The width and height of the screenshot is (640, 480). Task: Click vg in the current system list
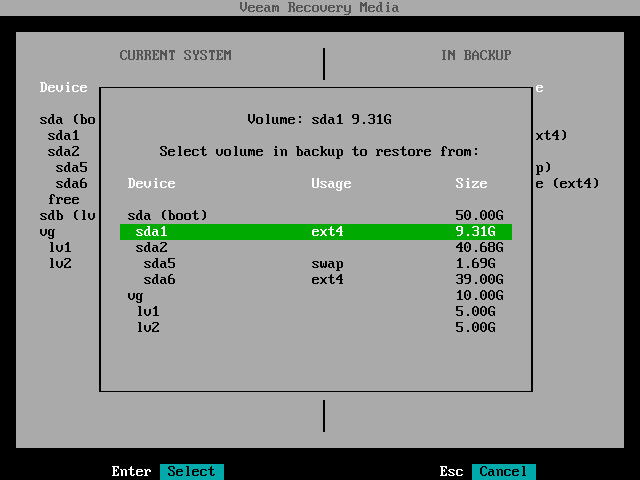(x=47, y=232)
